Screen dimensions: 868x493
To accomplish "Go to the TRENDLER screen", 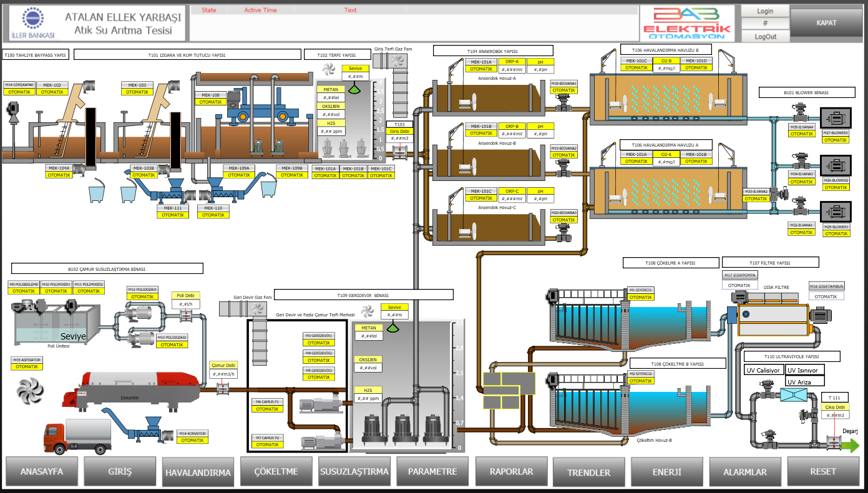I will tap(588, 472).
